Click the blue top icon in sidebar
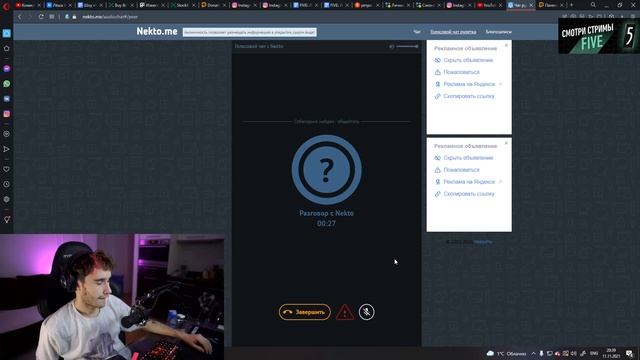Image resolution: width=640 pixels, height=360 pixels. pos(7,33)
